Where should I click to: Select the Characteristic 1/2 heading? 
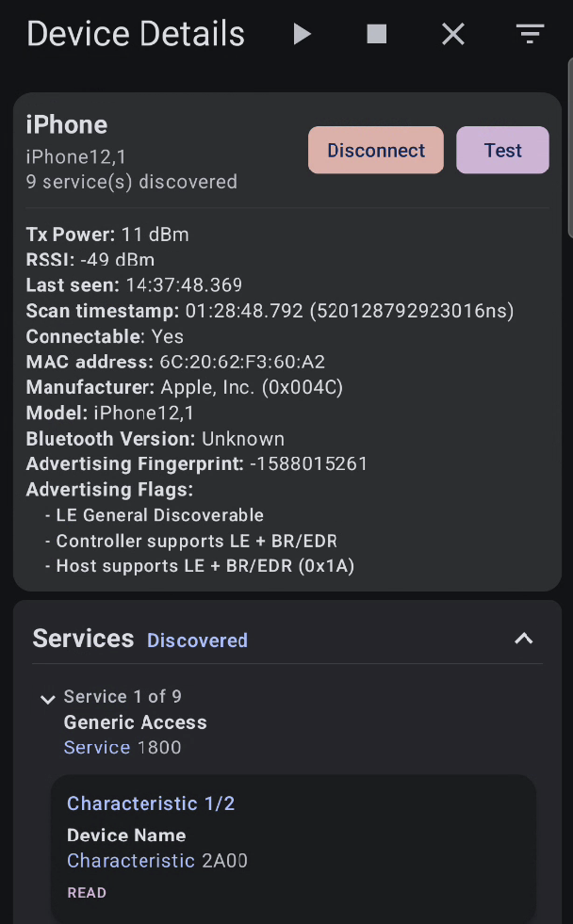(151, 802)
